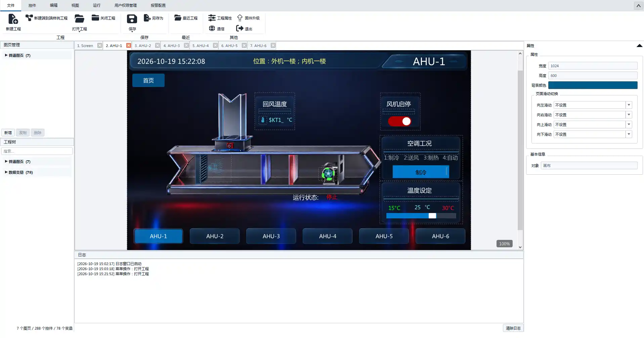This screenshot has height=338, width=644.
Task: Open the 控件 (Controls) menu tab
Action: 32,5
